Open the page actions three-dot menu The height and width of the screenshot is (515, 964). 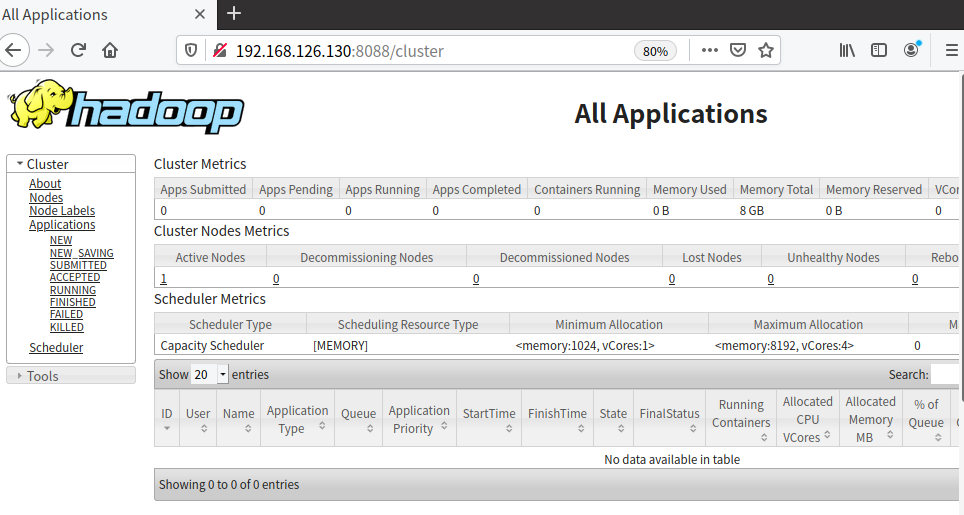pyautogui.click(x=709, y=50)
